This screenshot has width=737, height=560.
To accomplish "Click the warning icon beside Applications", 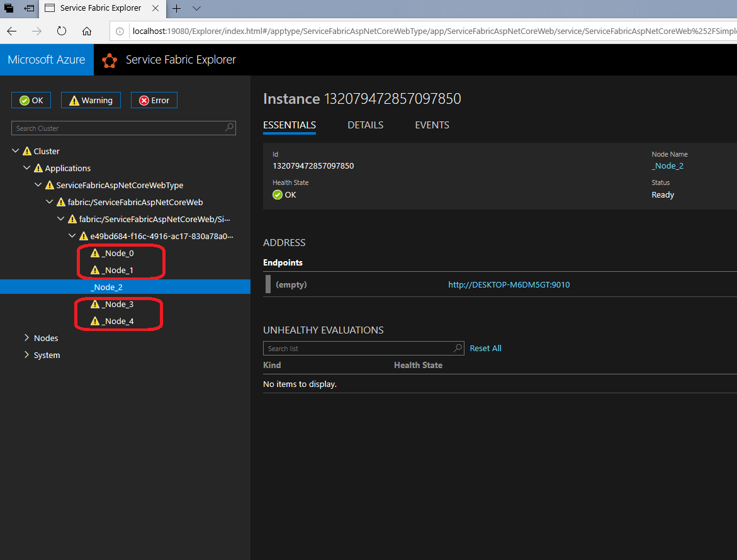I will [x=38, y=168].
